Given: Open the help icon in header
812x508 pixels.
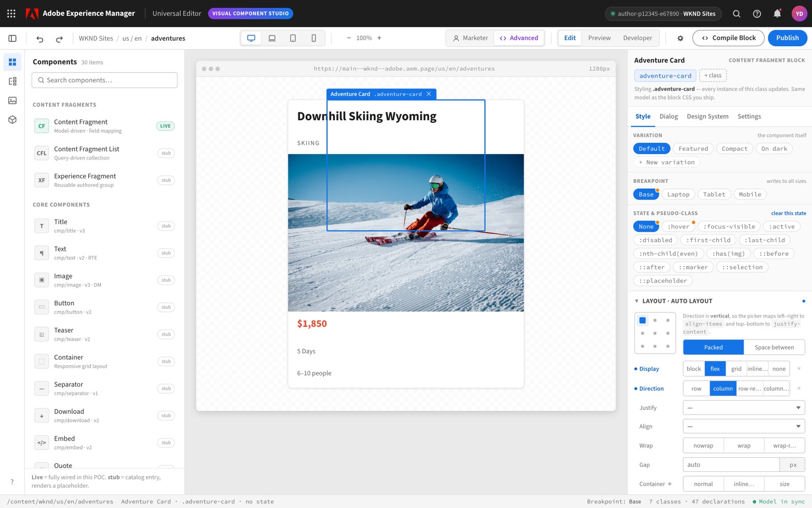Looking at the screenshot, I should click(x=757, y=14).
